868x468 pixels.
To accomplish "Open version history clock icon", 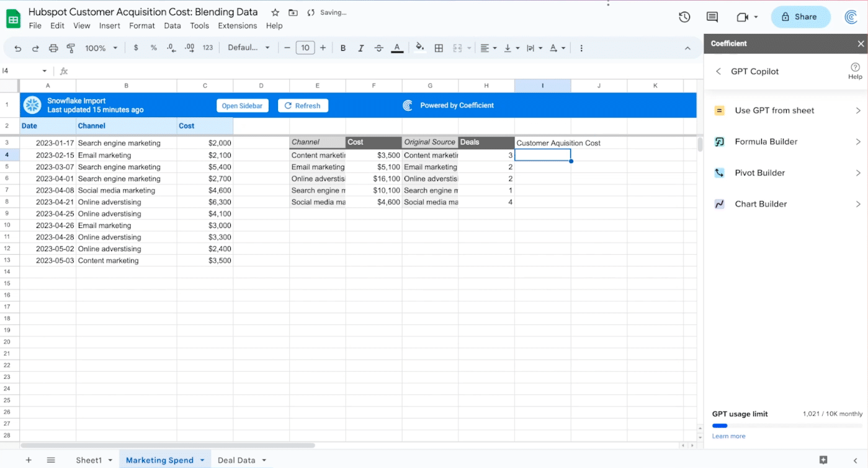I will [x=684, y=17].
